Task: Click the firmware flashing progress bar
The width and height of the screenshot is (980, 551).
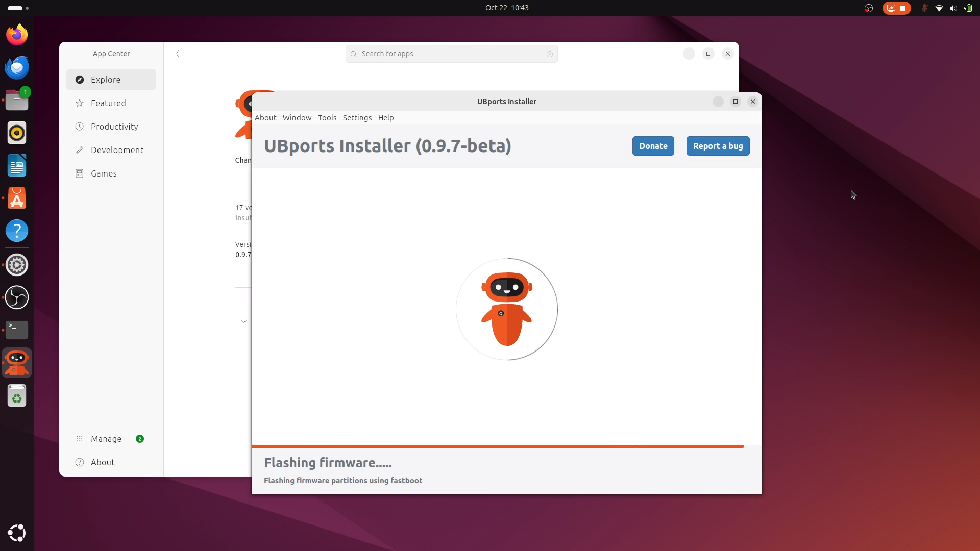Action: coord(498,446)
